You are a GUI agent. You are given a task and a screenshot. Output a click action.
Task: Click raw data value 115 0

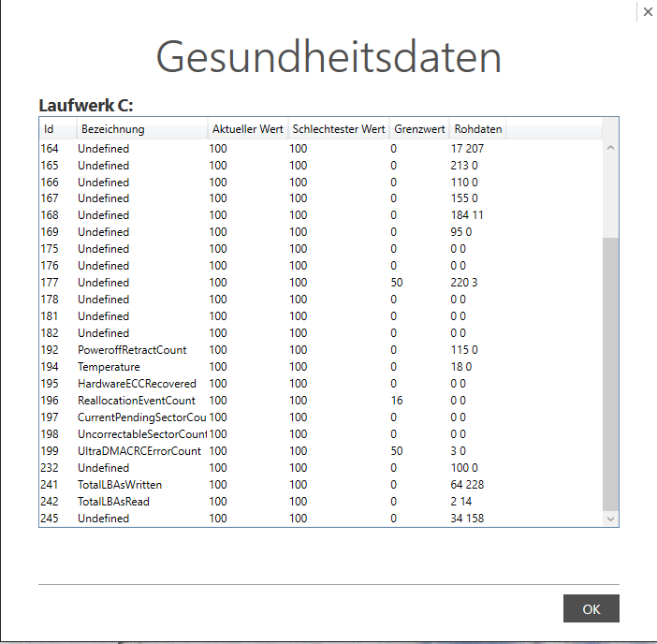[x=464, y=350]
